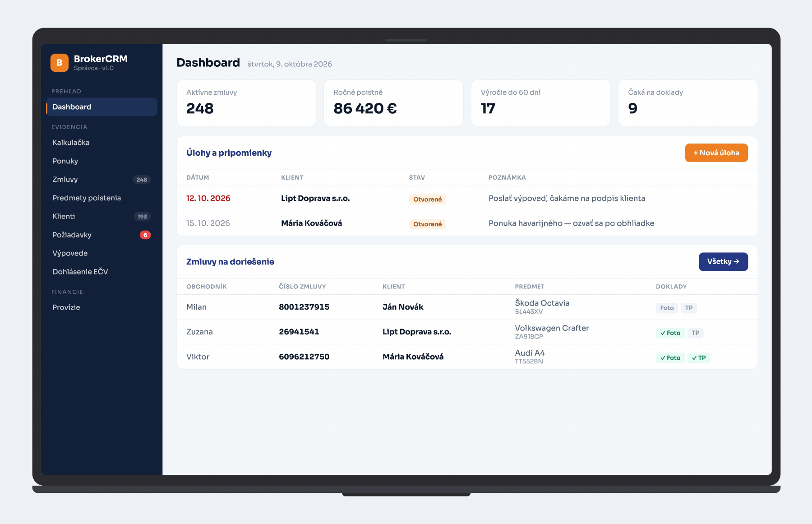Select Lipt Doprava s.r.o. in contracts table
This screenshot has height=524, width=812.
417,332
